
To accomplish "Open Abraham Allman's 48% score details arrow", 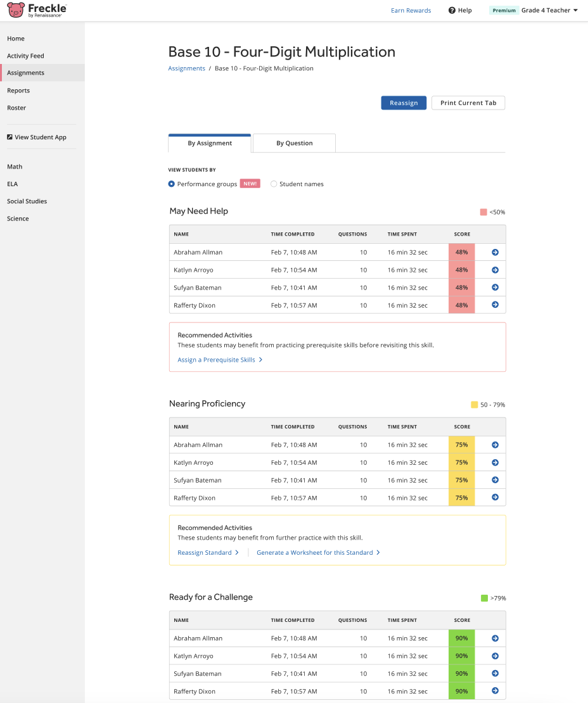I will 495,252.
